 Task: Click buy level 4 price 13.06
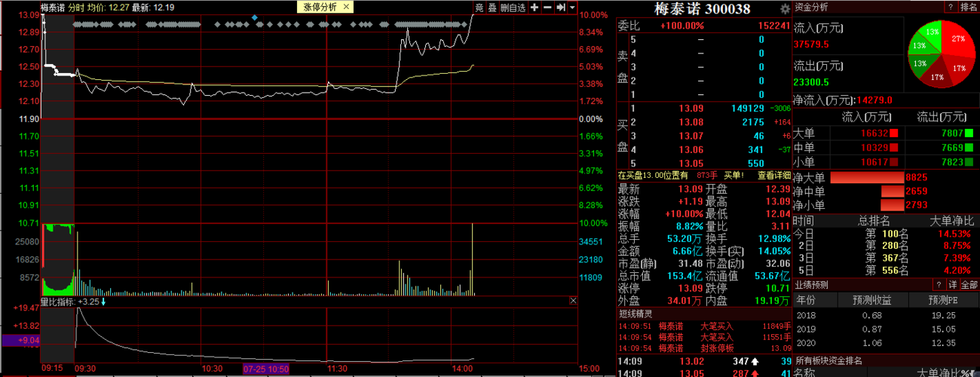pos(691,149)
